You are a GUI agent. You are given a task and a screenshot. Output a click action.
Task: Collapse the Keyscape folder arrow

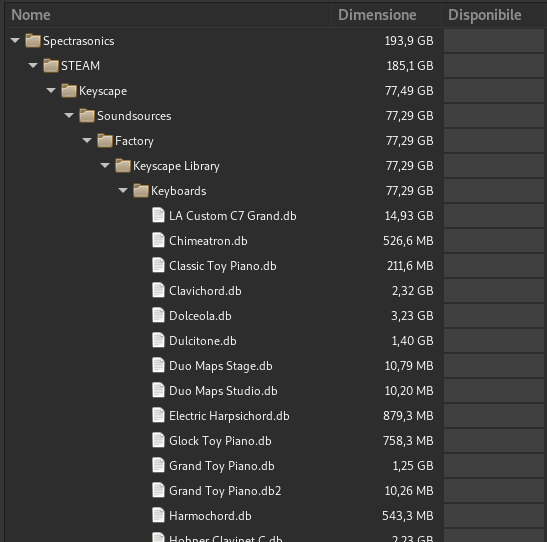[x=51, y=90]
